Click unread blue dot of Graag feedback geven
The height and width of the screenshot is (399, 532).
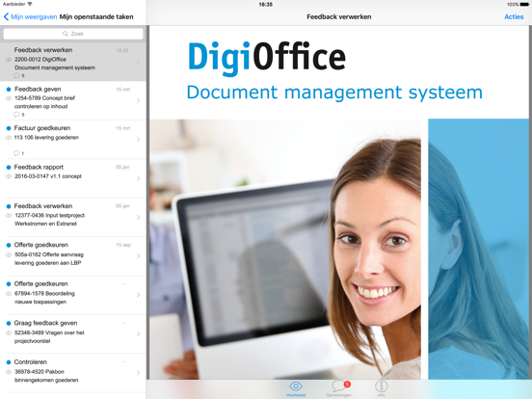pos(9,323)
